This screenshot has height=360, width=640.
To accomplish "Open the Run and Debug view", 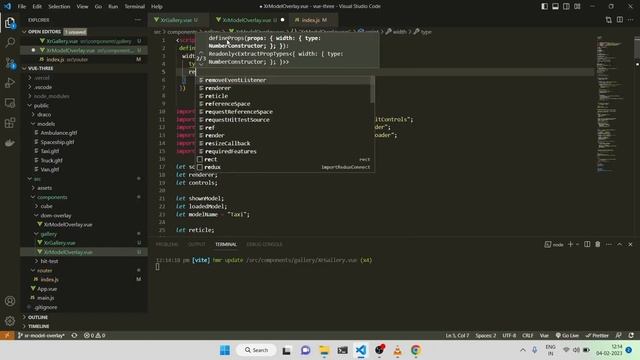I will coord(10,82).
